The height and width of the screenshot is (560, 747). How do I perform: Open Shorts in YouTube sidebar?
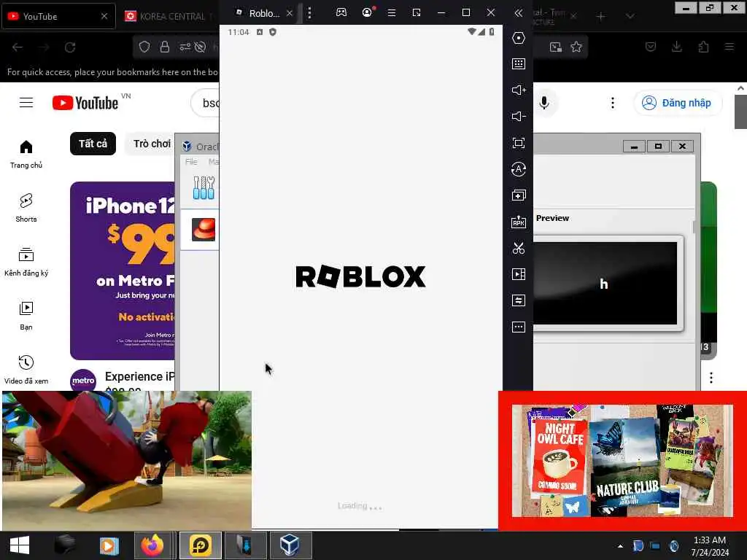tap(26, 208)
